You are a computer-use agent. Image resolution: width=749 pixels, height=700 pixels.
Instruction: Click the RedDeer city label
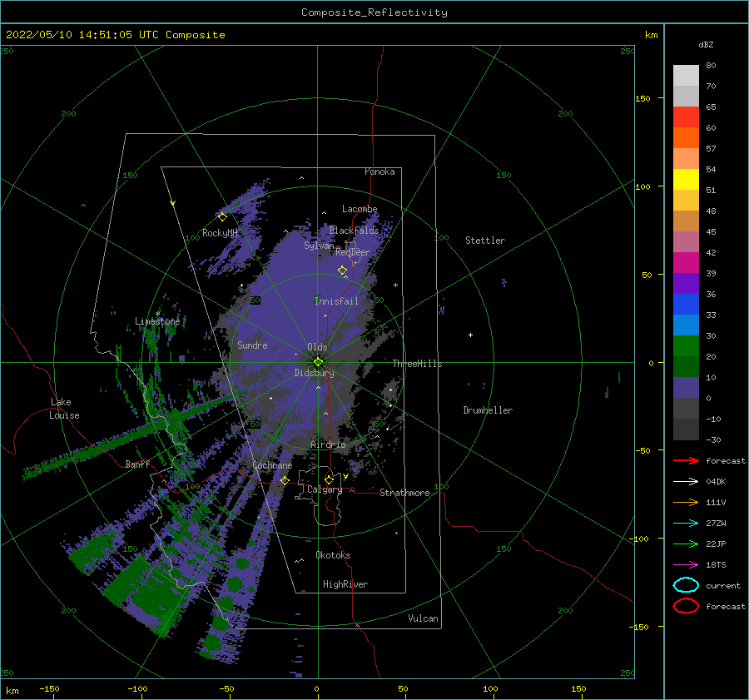[353, 252]
